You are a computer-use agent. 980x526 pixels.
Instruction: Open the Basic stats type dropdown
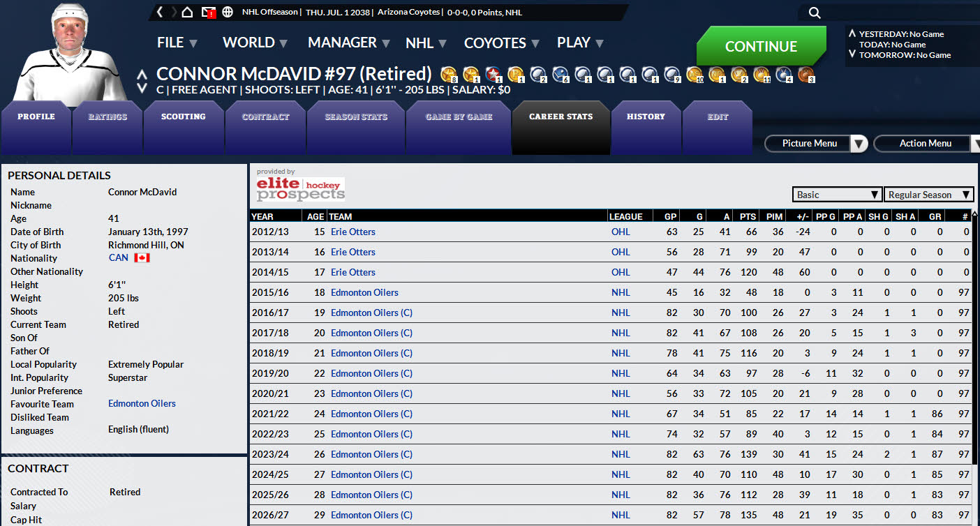click(837, 195)
